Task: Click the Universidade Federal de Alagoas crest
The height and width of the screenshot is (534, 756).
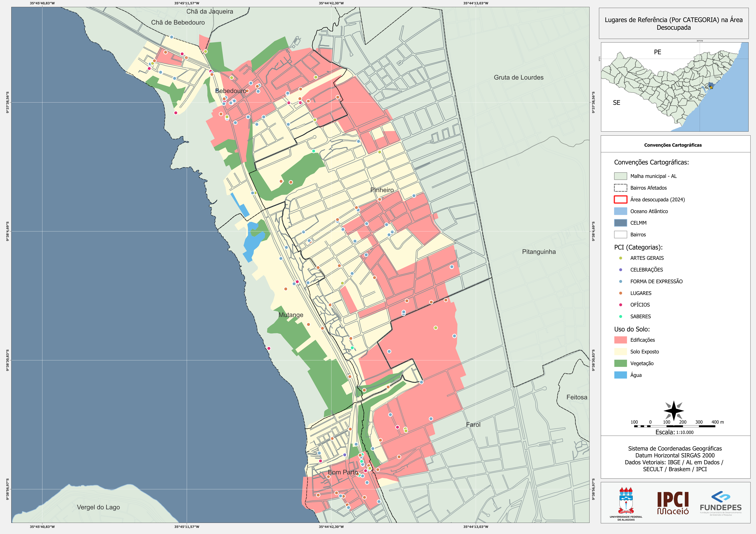Action: 626,504
